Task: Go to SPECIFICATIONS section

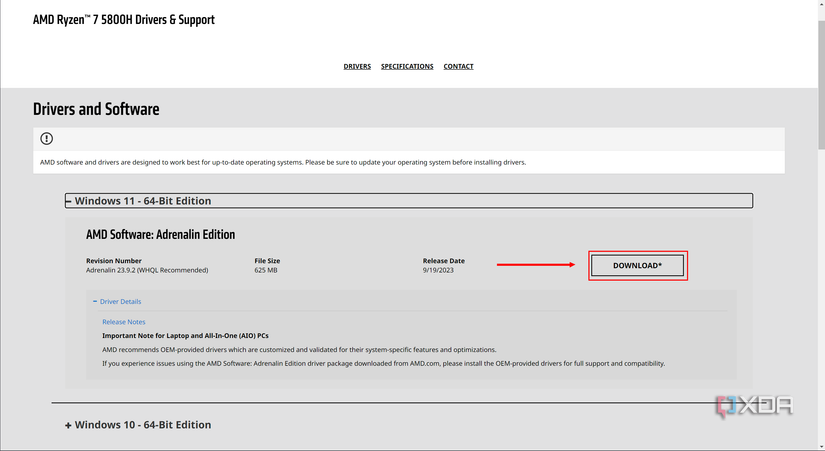Action: click(407, 66)
